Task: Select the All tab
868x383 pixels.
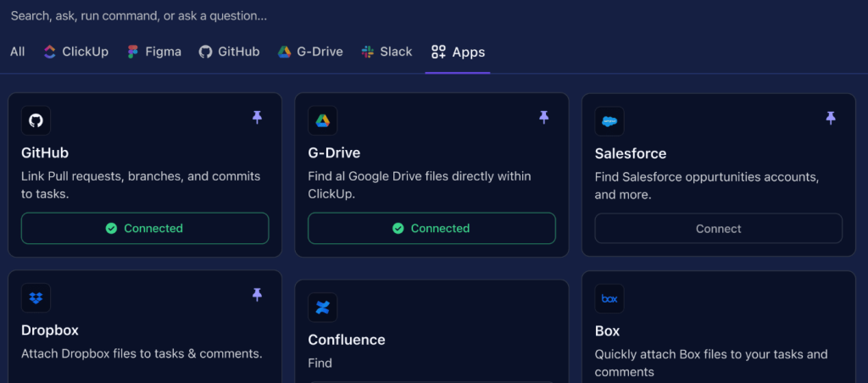Action: (17, 52)
